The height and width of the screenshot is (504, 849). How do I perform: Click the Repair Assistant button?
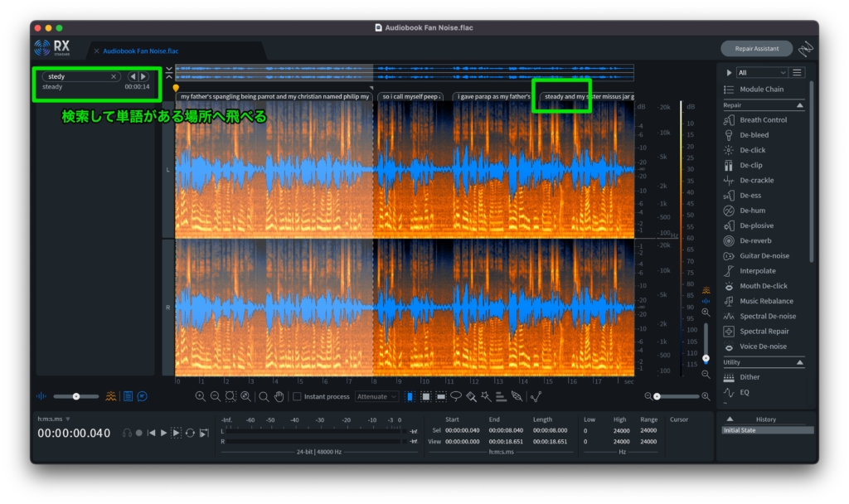[755, 49]
